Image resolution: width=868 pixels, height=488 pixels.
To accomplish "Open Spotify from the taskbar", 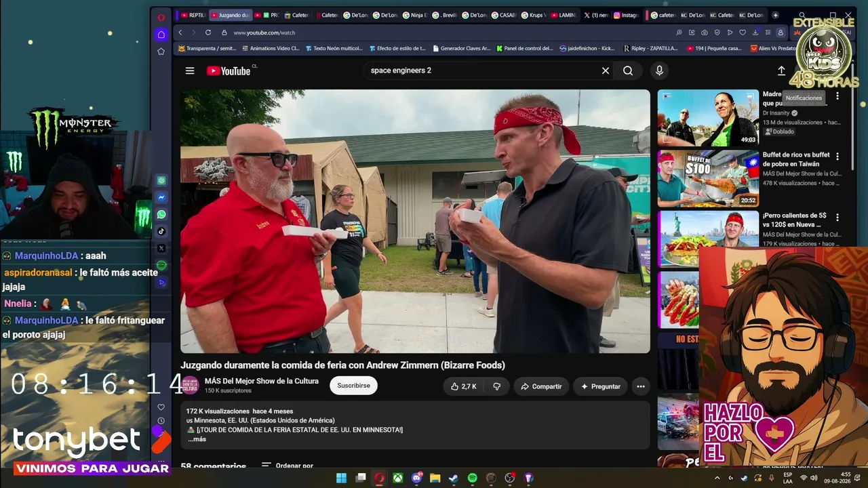I will [x=472, y=478].
